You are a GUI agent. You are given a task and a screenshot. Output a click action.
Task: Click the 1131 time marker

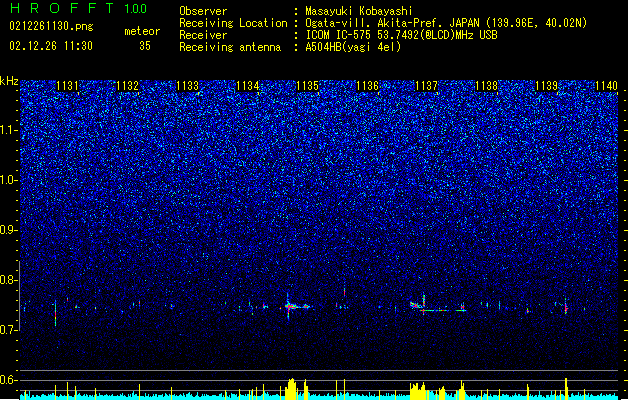coord(67,85)
